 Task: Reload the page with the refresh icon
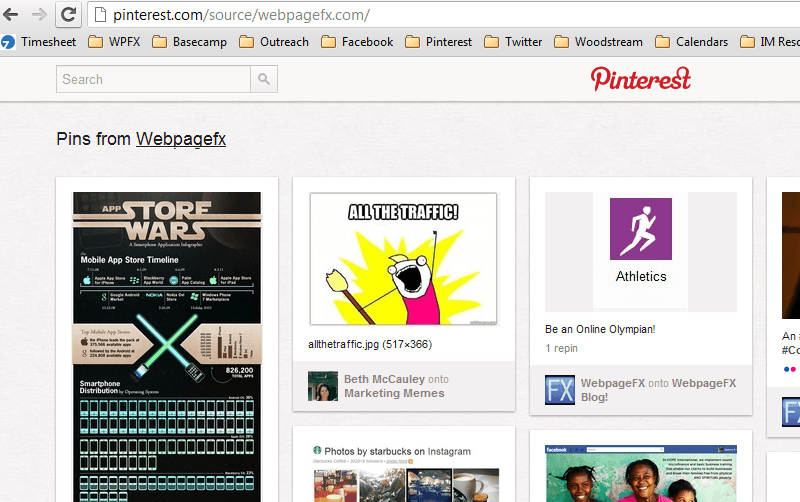(x=68, y=14)
